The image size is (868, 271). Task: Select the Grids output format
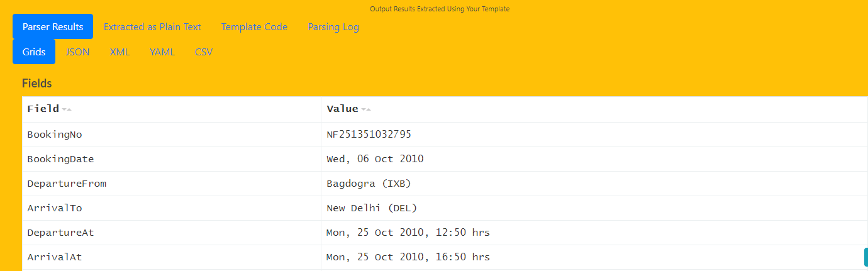pyautogui.click(x=34, y=52)
